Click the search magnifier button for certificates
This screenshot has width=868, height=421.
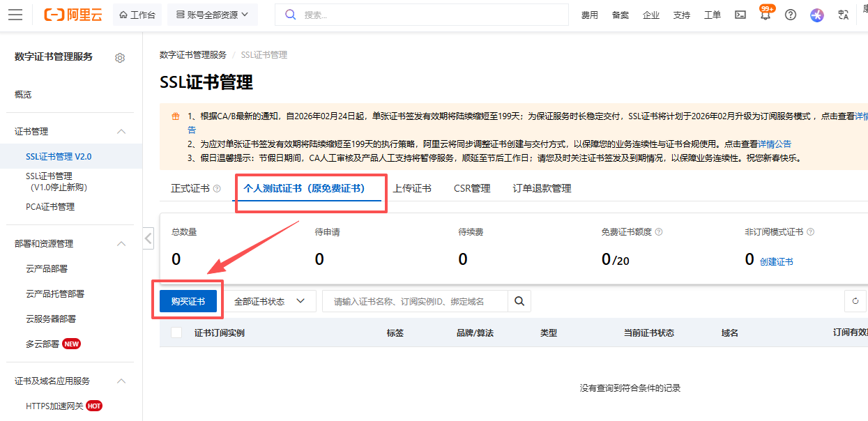[x=519, y=301]
